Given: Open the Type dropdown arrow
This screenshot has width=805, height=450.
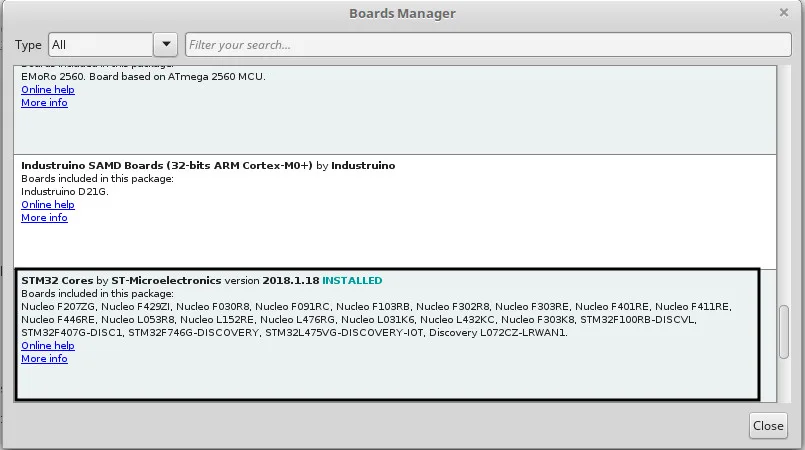Looking at the screenshot, I should pos(166,45).
